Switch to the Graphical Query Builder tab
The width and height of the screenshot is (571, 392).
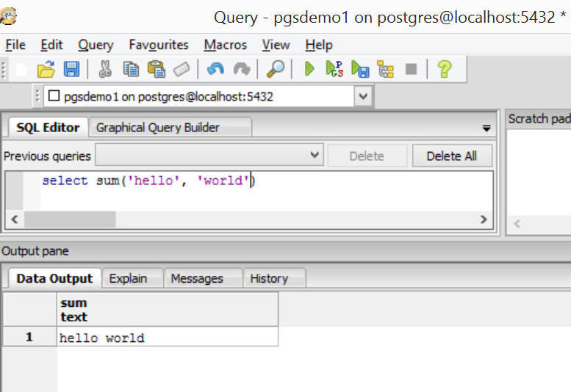coord(170,127)
